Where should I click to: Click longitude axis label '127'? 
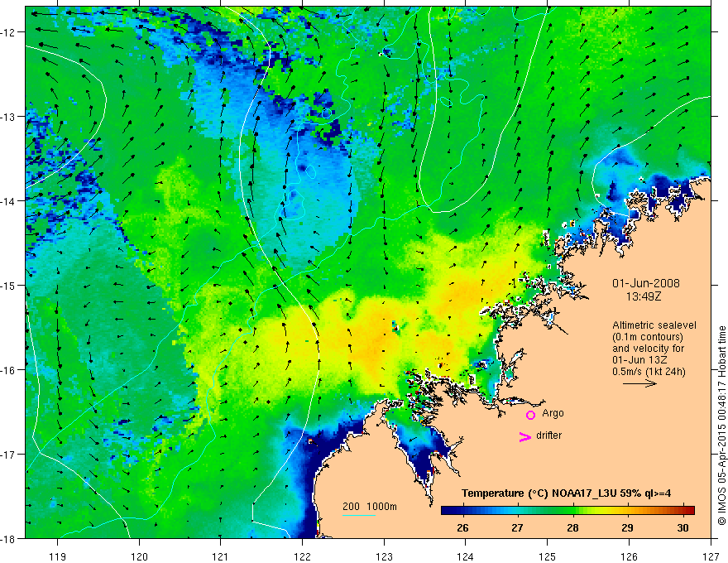[x=711, y=556]
